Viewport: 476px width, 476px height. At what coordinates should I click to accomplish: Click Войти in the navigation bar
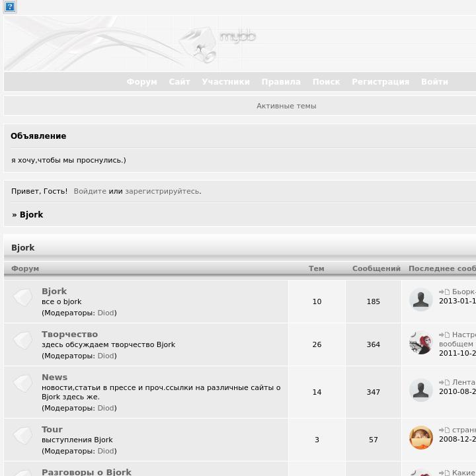tap(435, 82)
